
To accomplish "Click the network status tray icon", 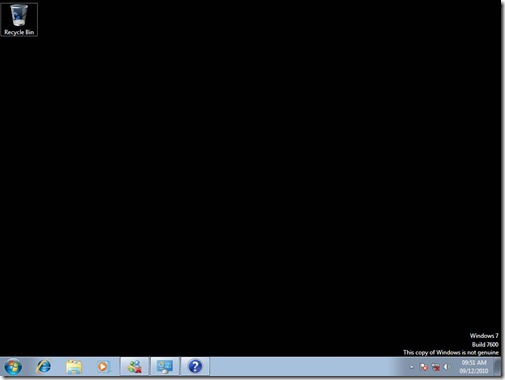I will [x=435, y=367].
